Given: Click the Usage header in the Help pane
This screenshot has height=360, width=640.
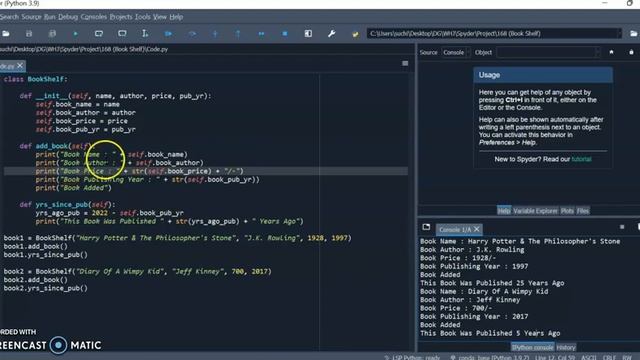Looking at the screenshot, I should pyautogui.click(x=543, y=75).
